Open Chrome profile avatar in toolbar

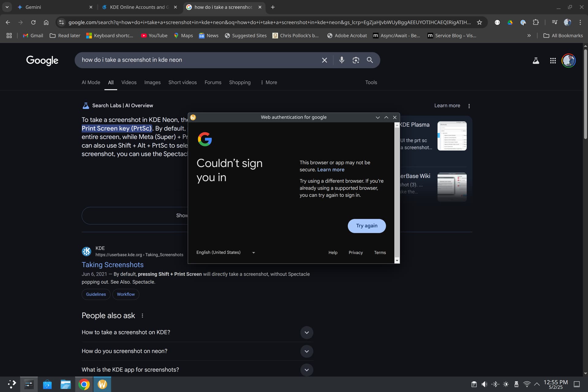[x=567, y=22]
